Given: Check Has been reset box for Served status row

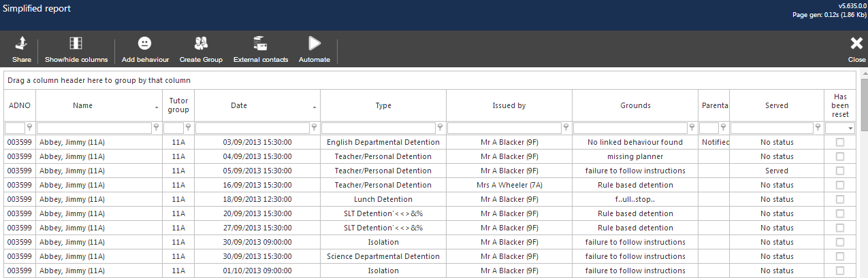Looking at the screenshot, I should 840,171.
